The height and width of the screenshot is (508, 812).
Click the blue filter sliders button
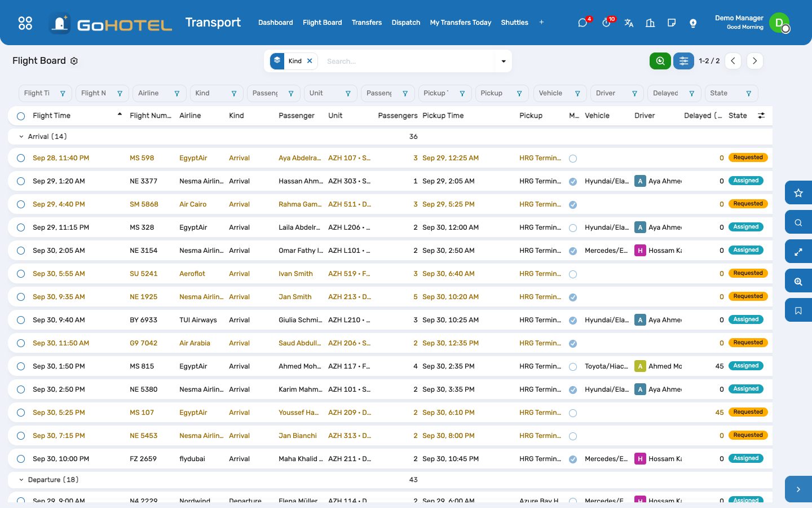pyautogui.click(x=683, y=61)
